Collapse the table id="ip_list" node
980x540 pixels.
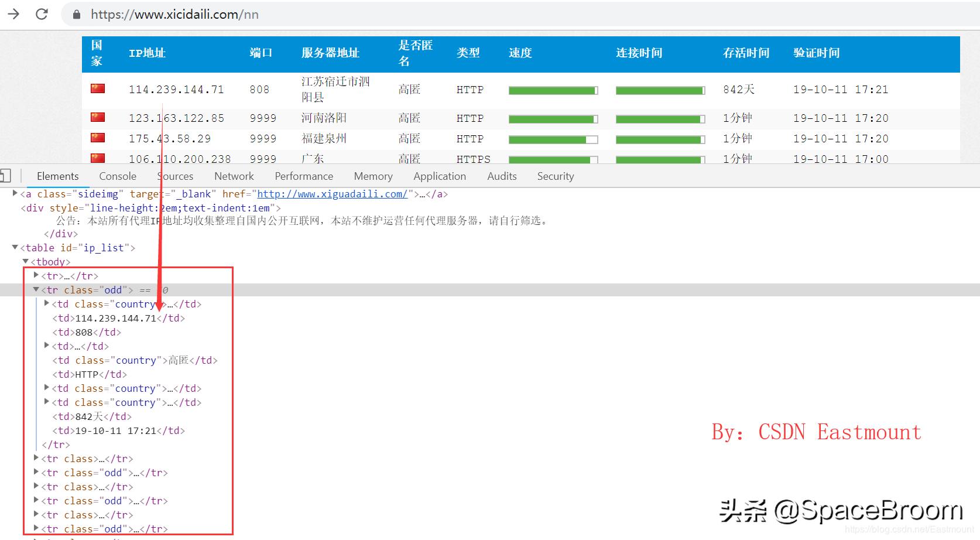tap(15, 247)
